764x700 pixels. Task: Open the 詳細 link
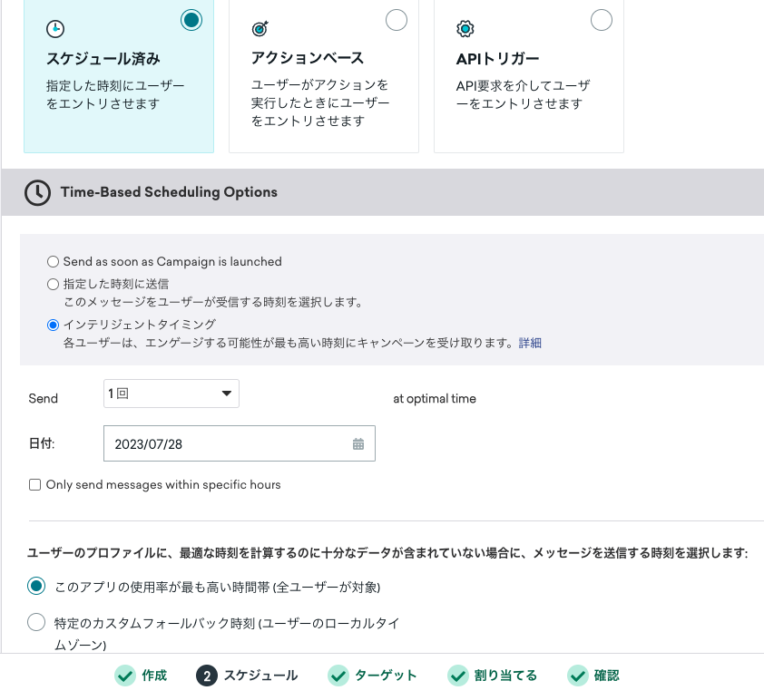click(x=529, y=343)
